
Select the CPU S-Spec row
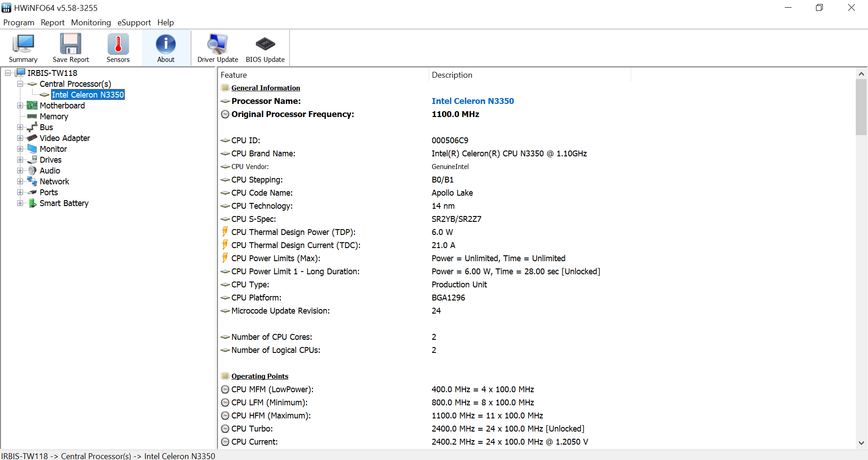pos(536,219)
